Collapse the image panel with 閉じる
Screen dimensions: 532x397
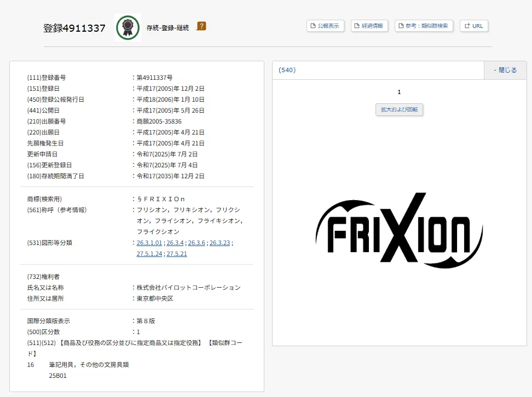tap(505, 70)
